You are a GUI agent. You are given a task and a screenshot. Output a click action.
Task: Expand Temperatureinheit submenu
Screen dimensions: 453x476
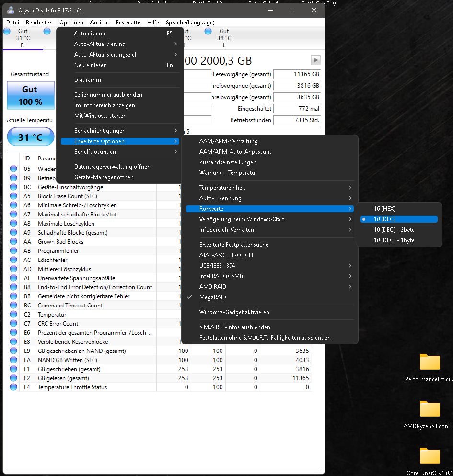[x=270, y=188]
